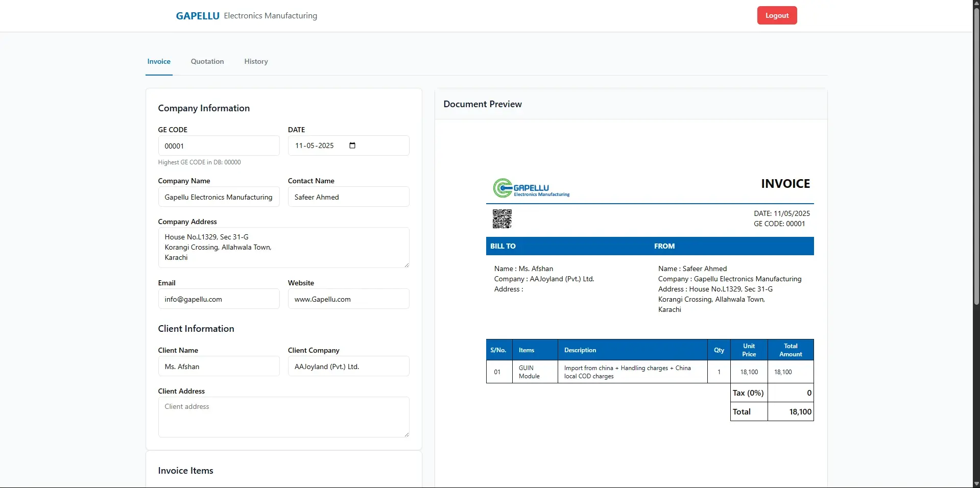Viewport: 980px width, 488px height.
Task: Click the DATE input field
Action: (x=348, y=145)
